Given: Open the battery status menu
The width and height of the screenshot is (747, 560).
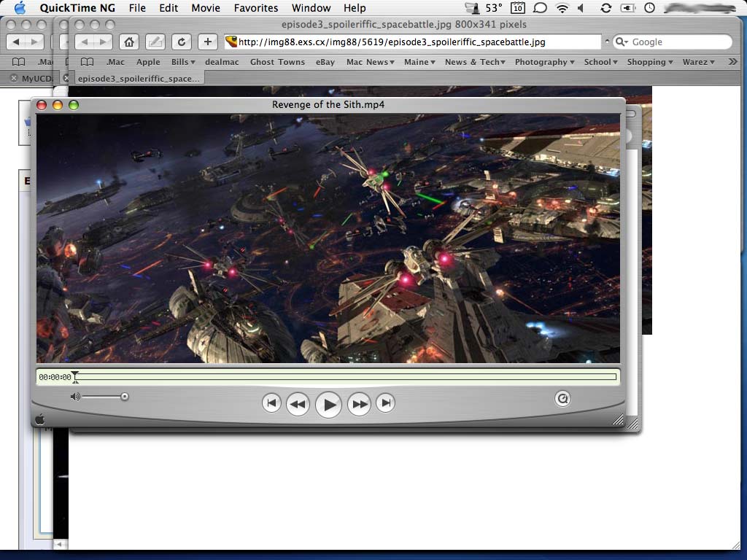Looking at the screenshot, I should (628, 7).
